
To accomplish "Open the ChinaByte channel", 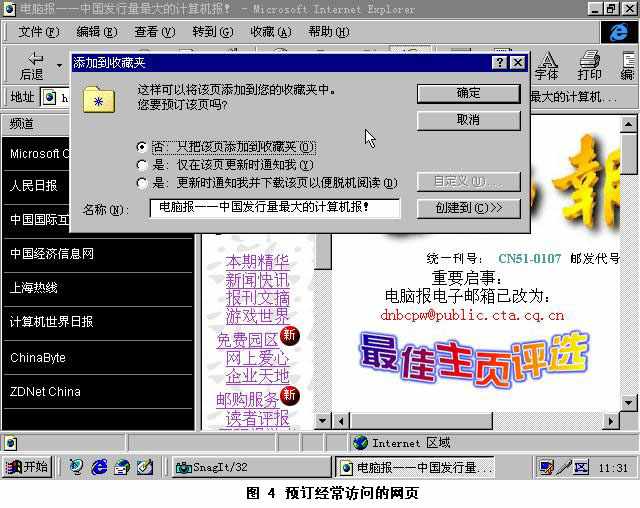I will [x=38, y=358].
